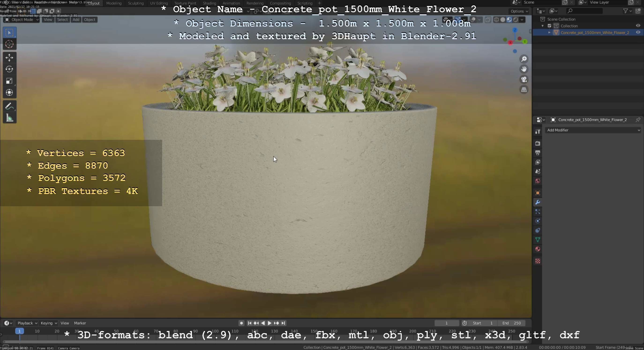Choose the Rotate tool
Image resolution: width=644 pixels, height=350 pixels.
[10, 69]
